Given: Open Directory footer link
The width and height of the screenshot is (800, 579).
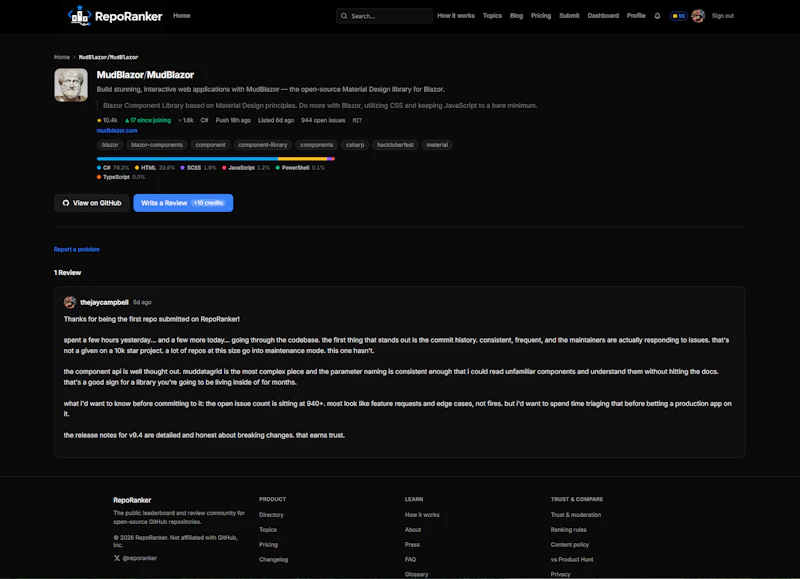Looking at the screenshot, I should tap(271, 515).
